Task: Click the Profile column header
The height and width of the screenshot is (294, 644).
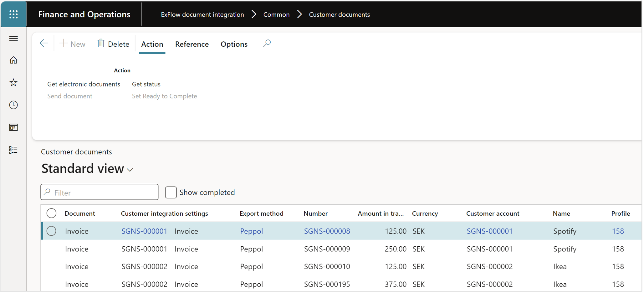Action: point(621,213)
